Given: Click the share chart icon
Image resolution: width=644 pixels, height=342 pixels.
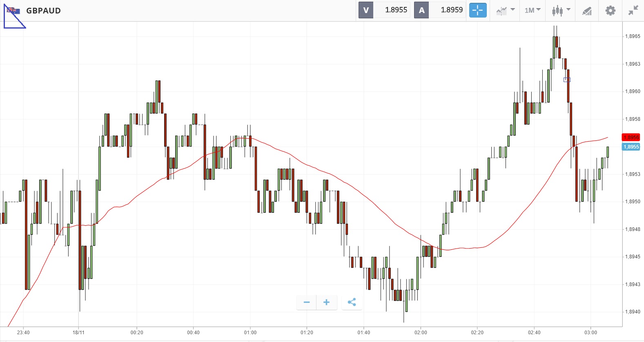Looking at the screenshot, I should click(x=352, y=302).
